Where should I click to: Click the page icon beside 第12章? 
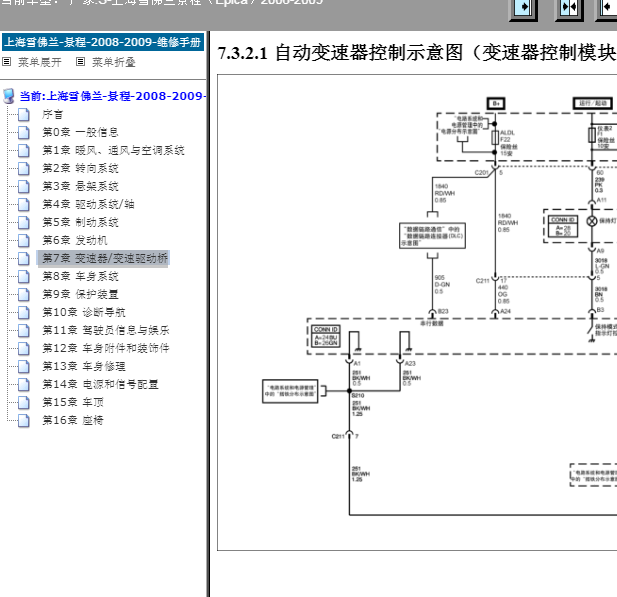click(24, 349)
